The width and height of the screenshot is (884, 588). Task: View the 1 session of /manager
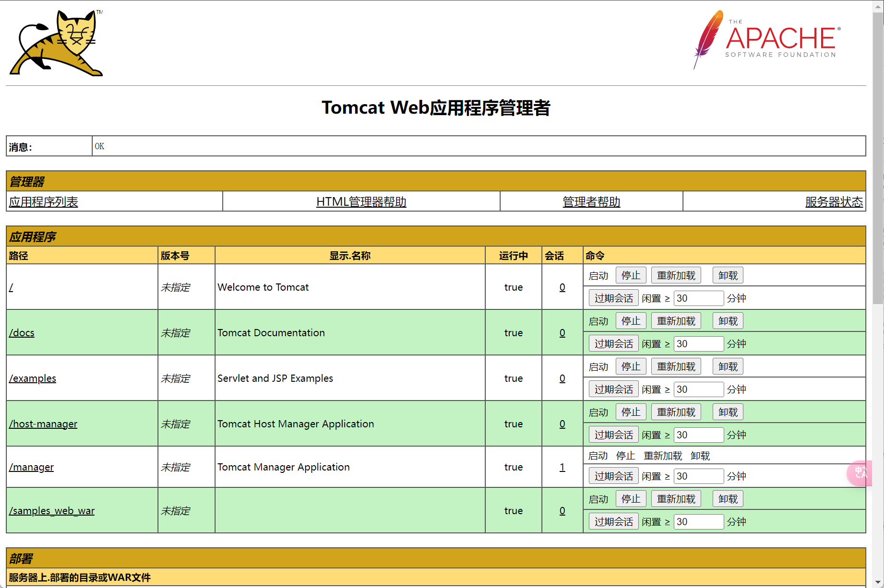click(x=562, y=467)
